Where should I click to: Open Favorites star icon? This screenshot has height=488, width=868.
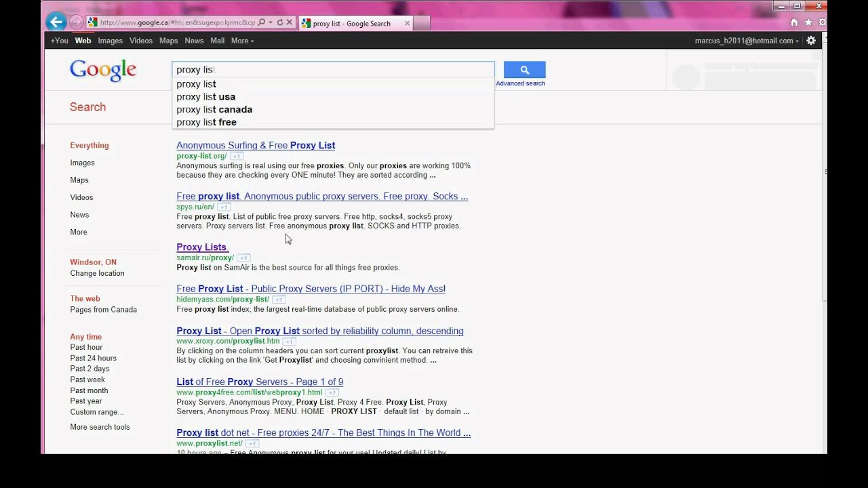[808, 22]
